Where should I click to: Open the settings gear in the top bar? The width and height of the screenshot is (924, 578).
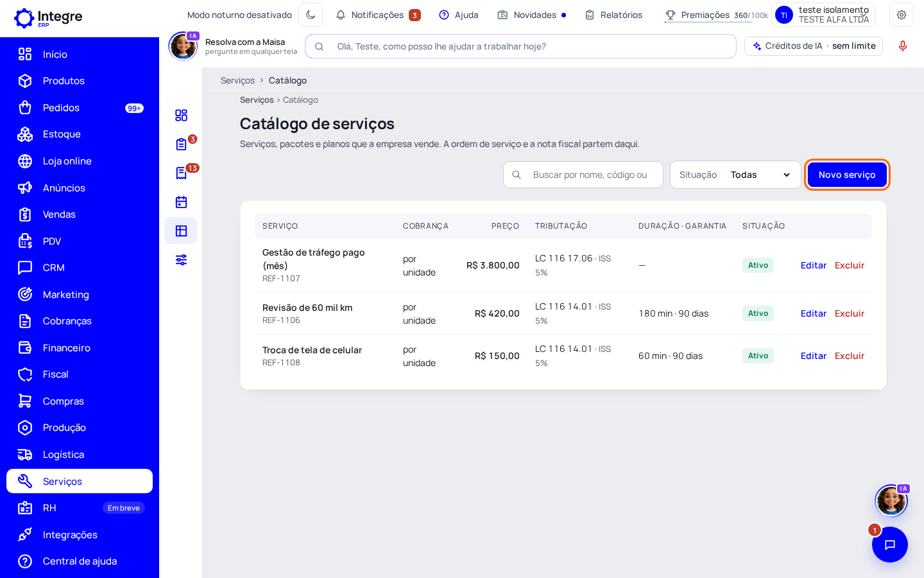pyautogui.click(x=902, y=15)
